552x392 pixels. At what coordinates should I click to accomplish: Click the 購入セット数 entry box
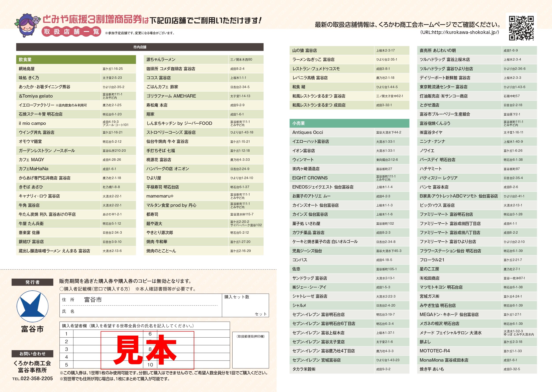245,306
